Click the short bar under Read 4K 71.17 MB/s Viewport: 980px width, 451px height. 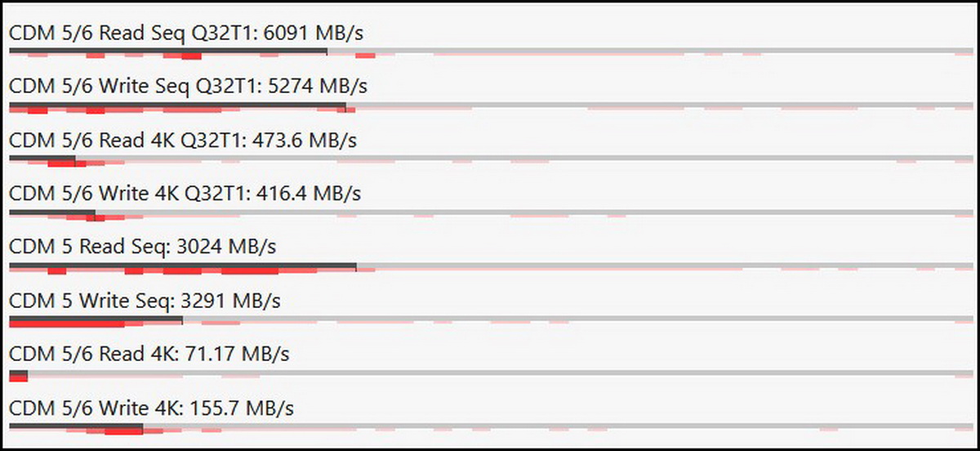(x=18, y=374)
